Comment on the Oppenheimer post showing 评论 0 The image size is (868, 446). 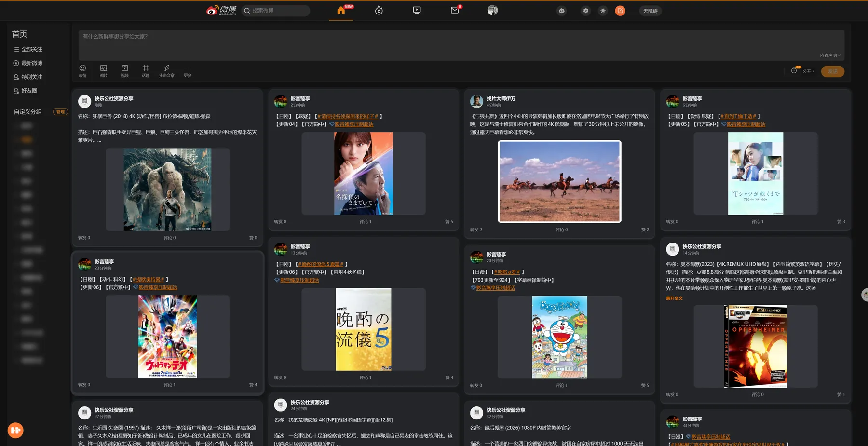coord(758,394)
